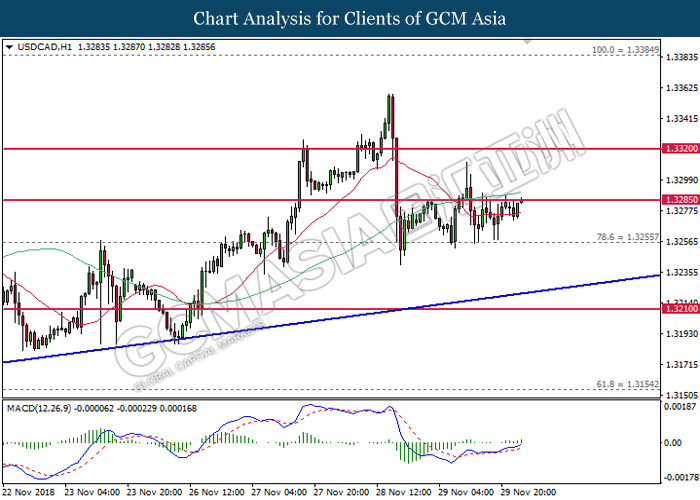Click the 1.31505 price axis value
Viewport: 700px width, 500px height.
[x=682, y=396]
